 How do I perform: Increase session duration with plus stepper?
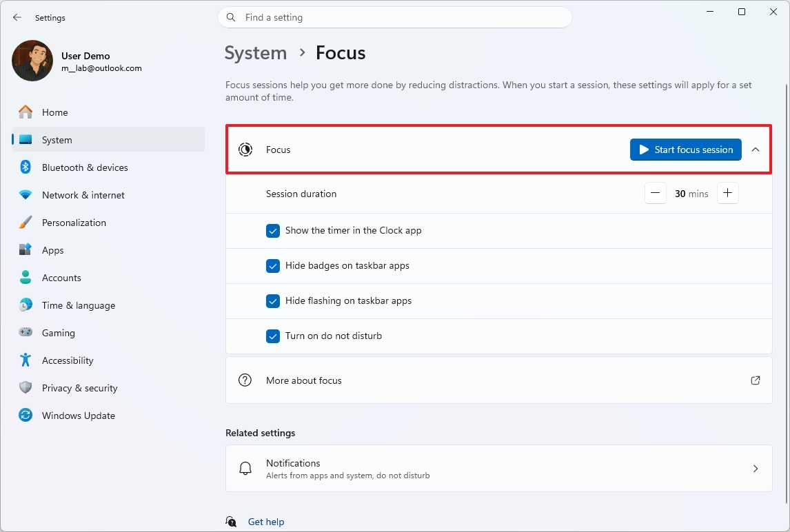[727, 193]
